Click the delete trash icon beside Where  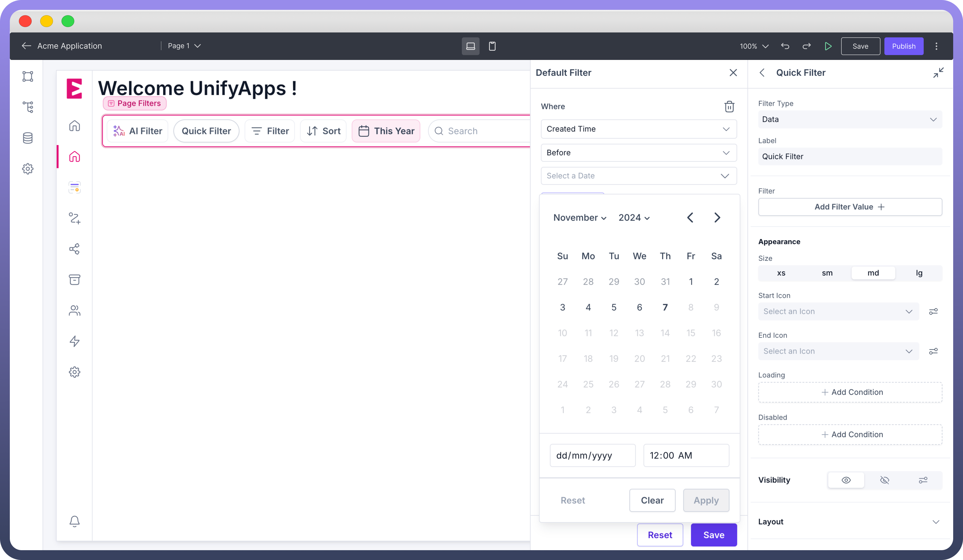(x=729, y=107)
